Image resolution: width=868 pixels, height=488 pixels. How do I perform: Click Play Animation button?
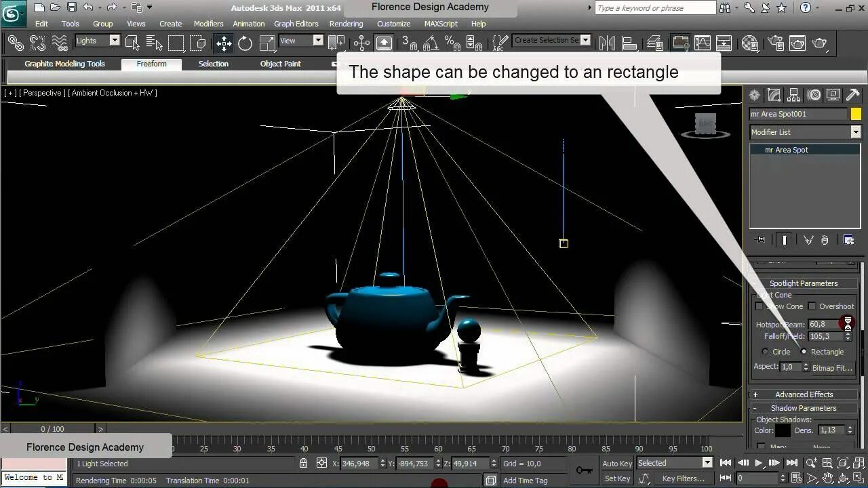pos(759,464)
